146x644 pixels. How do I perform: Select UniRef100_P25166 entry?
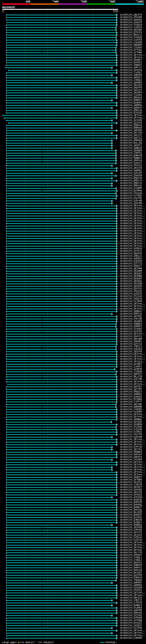pyautogui.click(x=131, y=37)
